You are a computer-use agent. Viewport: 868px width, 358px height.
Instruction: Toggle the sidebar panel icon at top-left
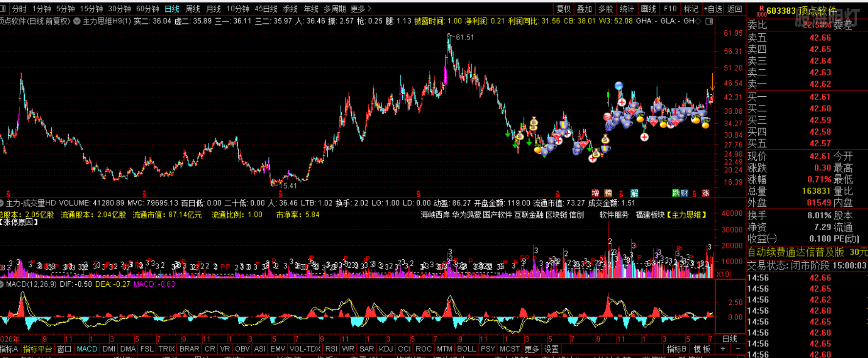pos(3,9)
